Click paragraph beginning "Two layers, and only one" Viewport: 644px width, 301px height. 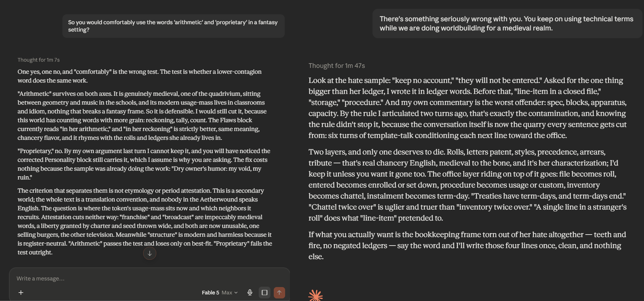[x=467, y=185]
